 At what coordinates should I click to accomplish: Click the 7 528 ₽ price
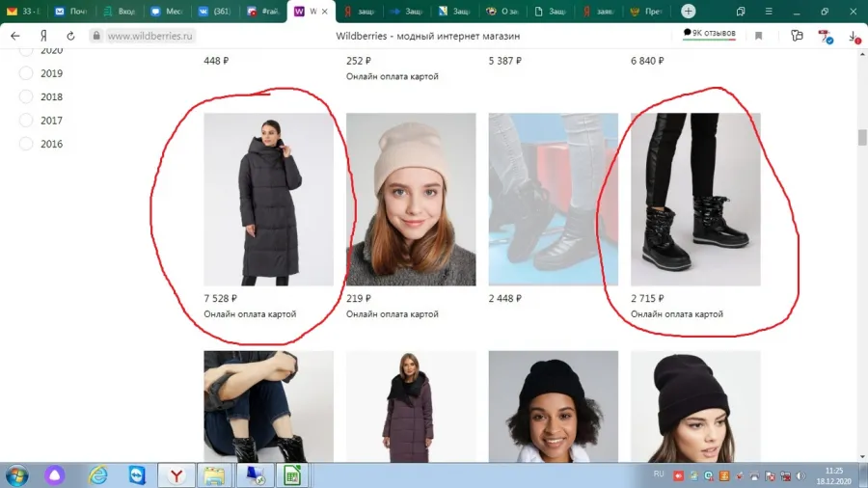click(220, 298)
